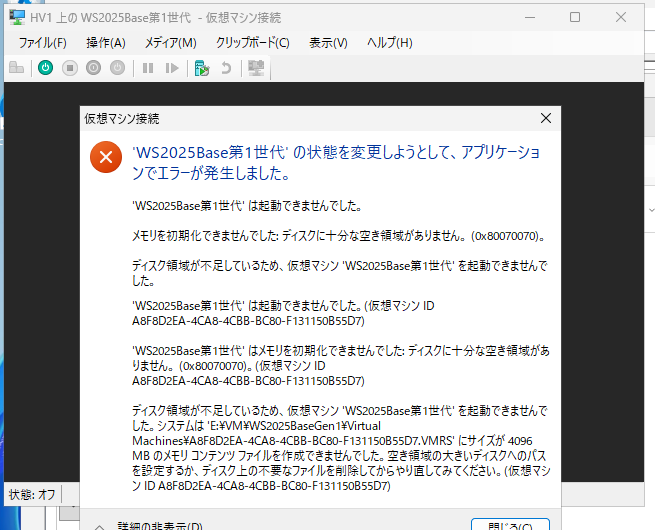Click the Ctrl+Alt+Delete toolbar icon

pos(16,68)
